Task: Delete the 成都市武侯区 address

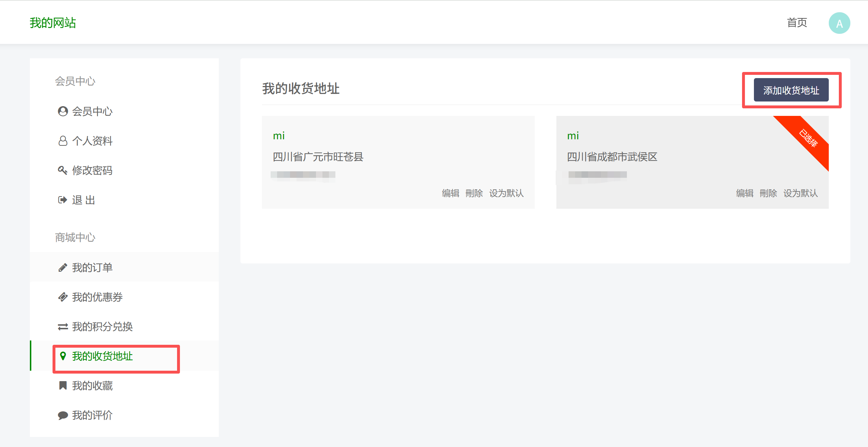Action: 768,193
